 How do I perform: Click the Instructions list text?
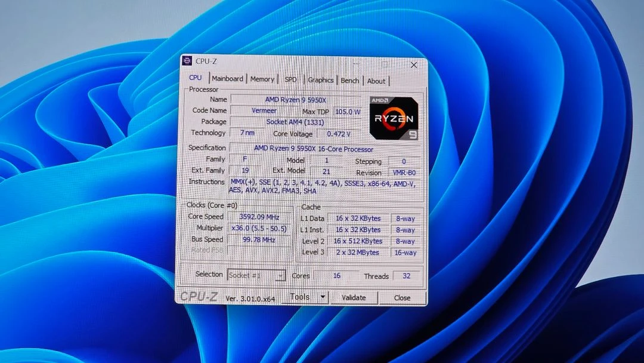click(x=323, y=187)
